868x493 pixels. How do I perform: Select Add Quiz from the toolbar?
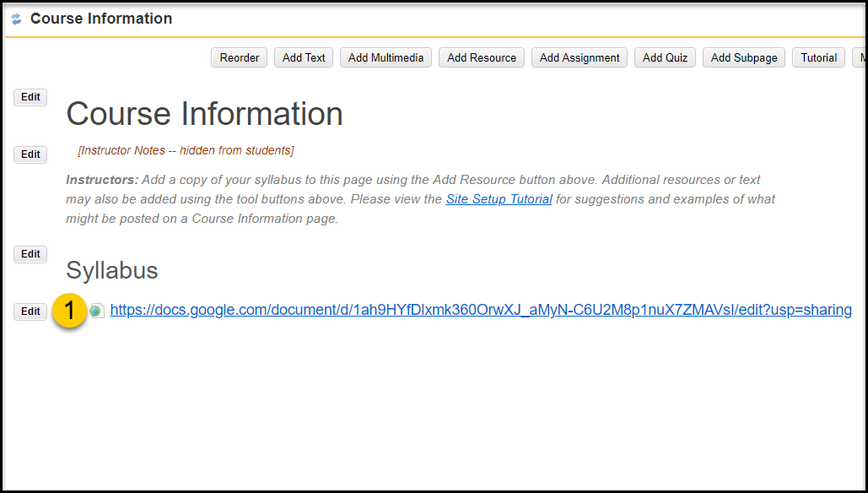point(665,57)
